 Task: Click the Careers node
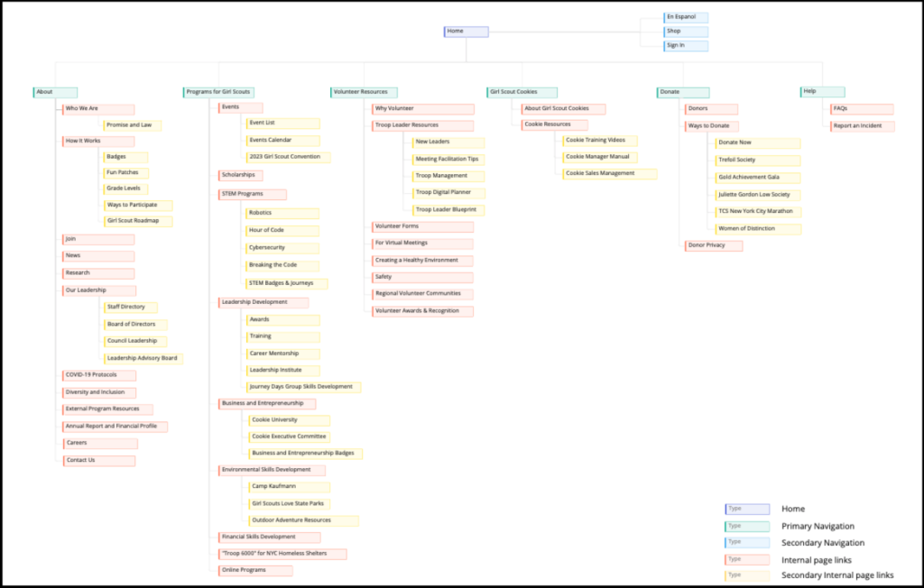[x=100, y=444]
